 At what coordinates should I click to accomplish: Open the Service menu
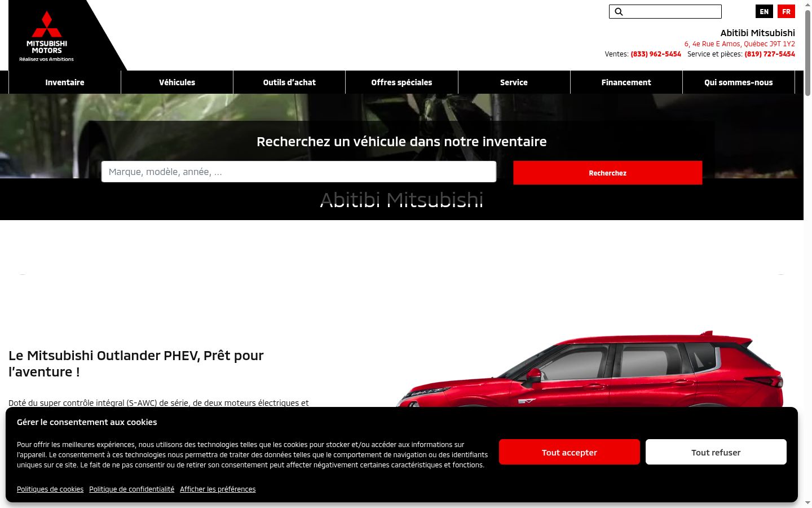(x=514, y=82)
